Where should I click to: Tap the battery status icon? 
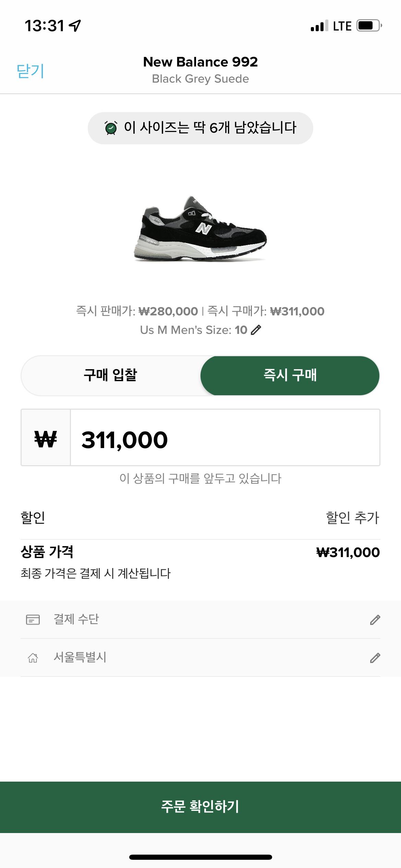[369, 26]
